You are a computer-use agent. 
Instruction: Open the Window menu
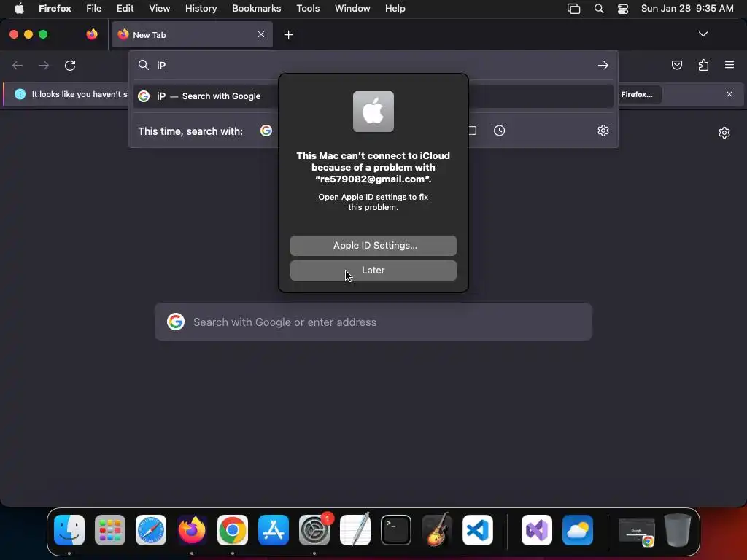pyautogui.click(x=352, y=9)
